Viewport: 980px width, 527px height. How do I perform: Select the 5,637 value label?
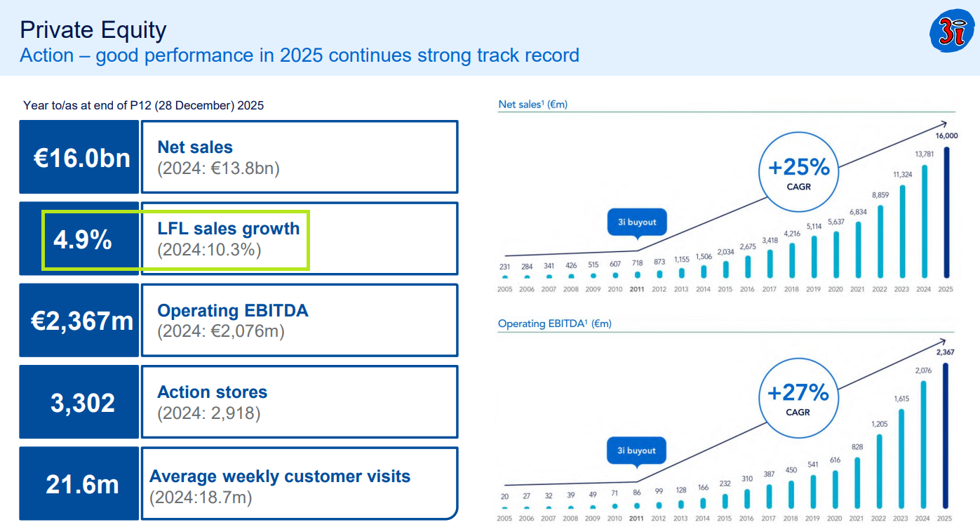[x=837, y=222]
